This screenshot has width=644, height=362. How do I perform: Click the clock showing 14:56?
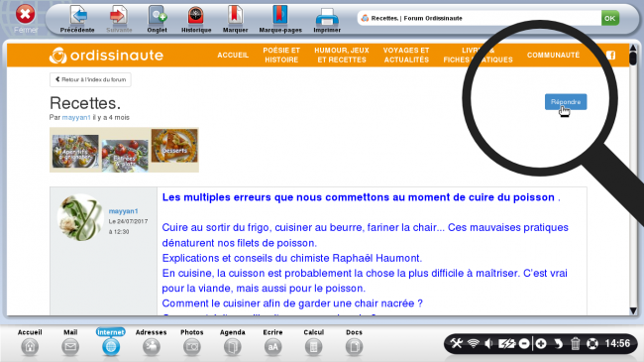(617, 343)
